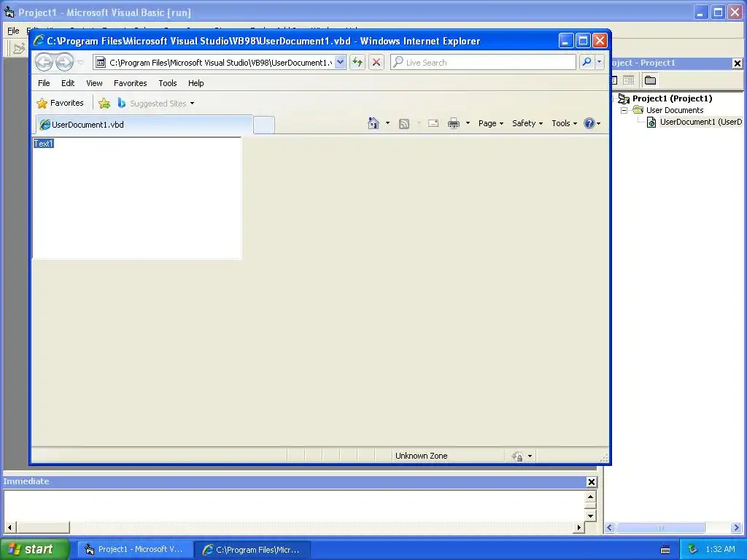Open the IE File menu
The width and height of the screenshot is (747, 560).
point(44,83)
